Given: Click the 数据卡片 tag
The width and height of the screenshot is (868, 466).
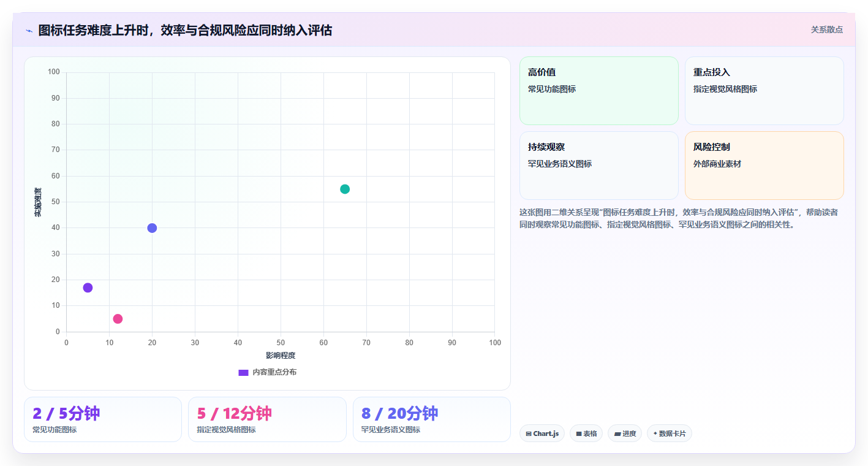Looking at the screenshot, I should pyautogui.click(x=670, y=434).
